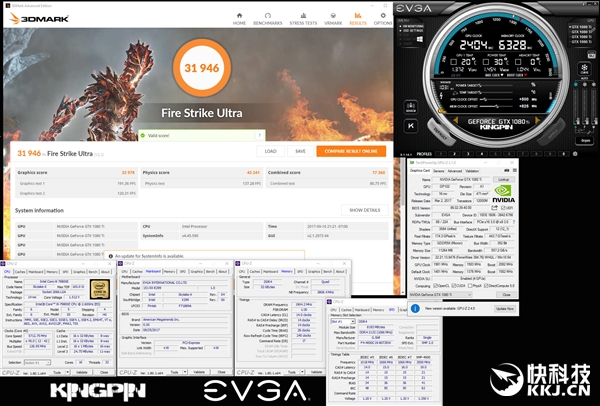Open Tools dropdown arrow in CPU-Z CPU window
This screenshot has width=600, height=406.
click(67, 372)
